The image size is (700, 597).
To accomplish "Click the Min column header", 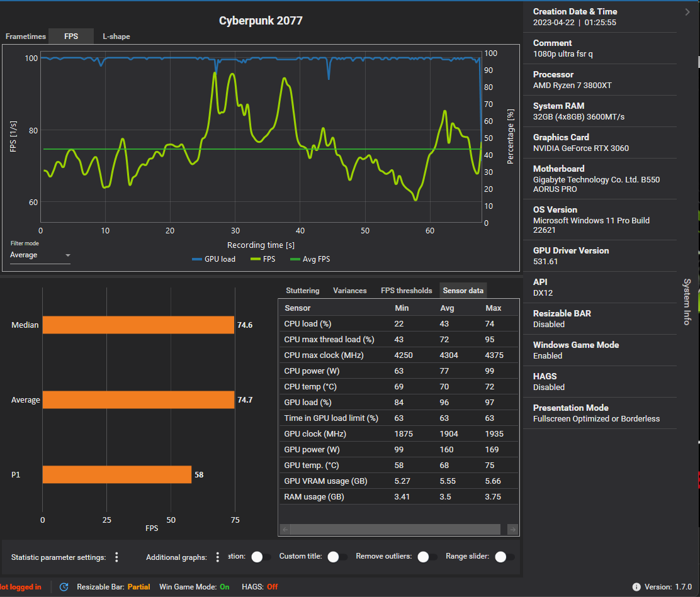I will click(402, 308).
